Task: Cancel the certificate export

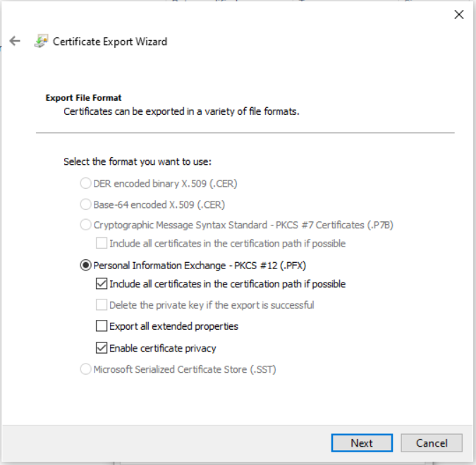Action: 432,443
